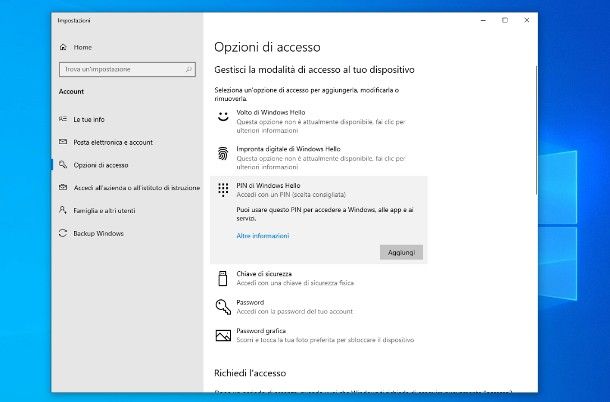610x402 pixels.
Task: Click the Home icon in sidebar
Action: click(x=63, y=47)
